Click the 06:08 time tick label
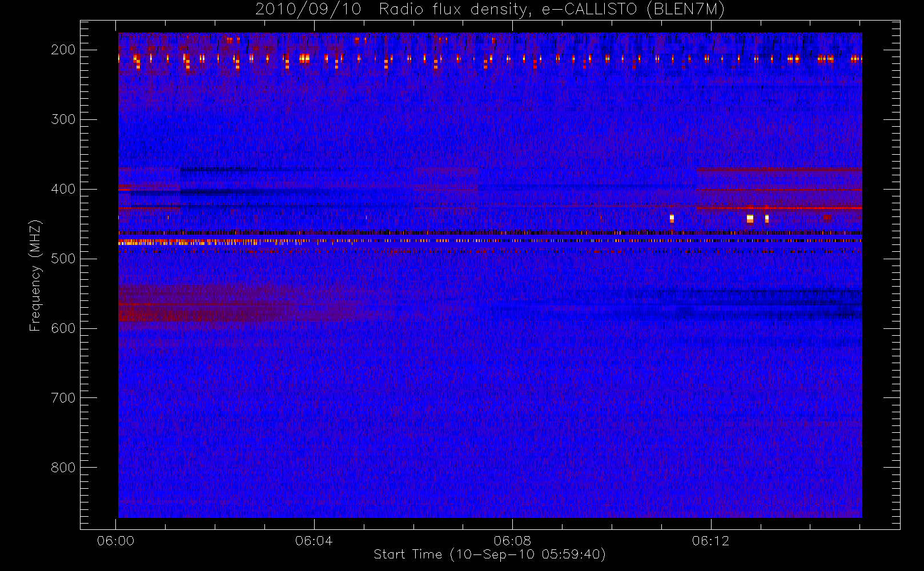The width and height of the screenshot is (924, 571). coord(512,541)
